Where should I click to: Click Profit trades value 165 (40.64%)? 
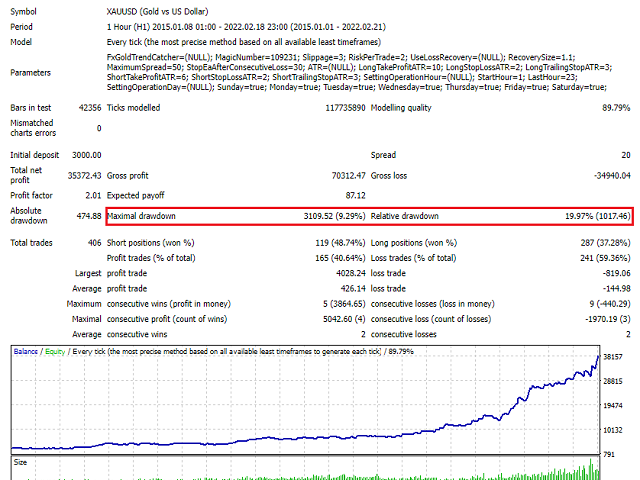coord(340,258)
